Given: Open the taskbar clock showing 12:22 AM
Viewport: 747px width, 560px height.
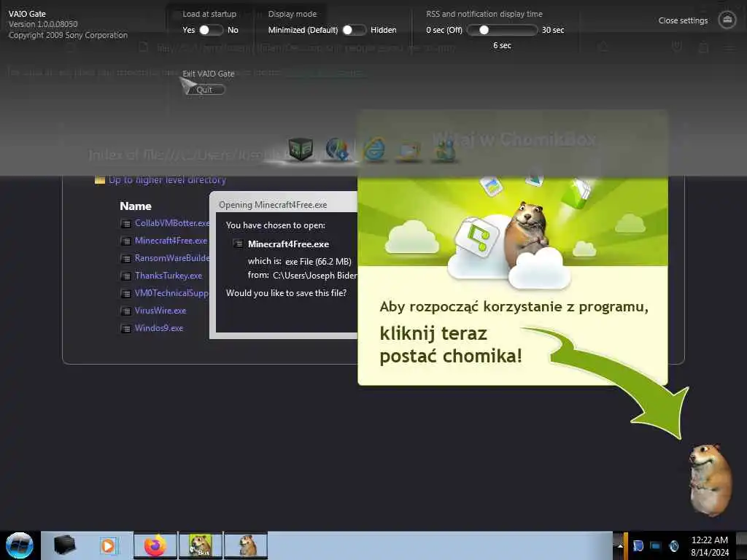Looking at the screenshot, I should point(709,545).
